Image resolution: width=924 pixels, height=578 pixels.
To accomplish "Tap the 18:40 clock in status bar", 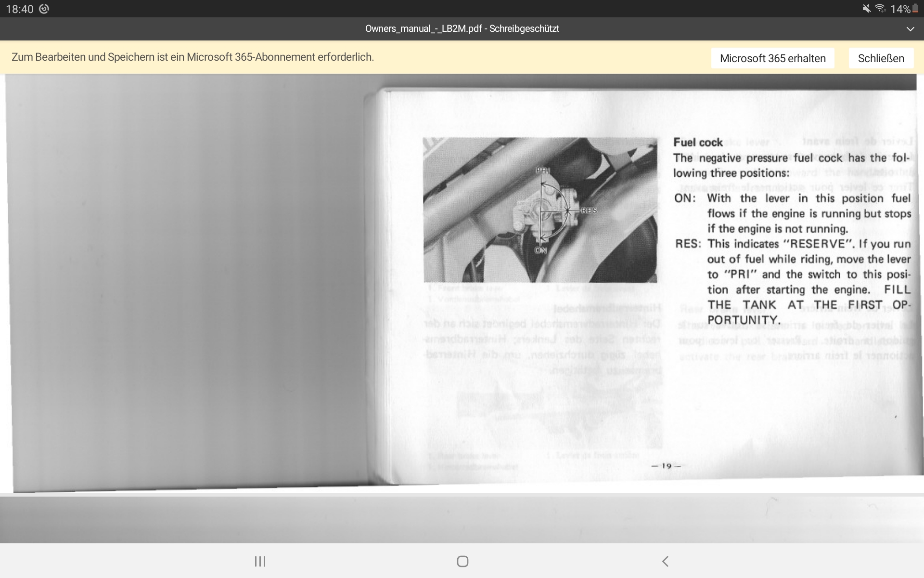I will click(x=20, y=9).
